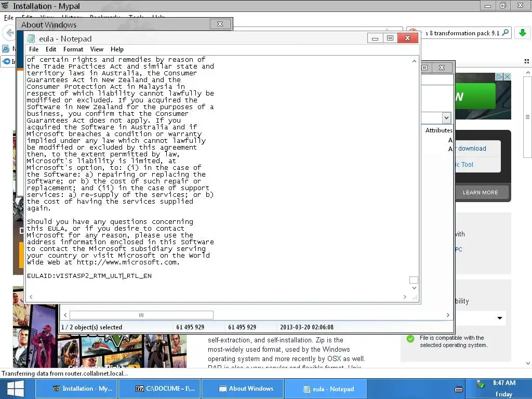Click the green compatibility checkmark icon
Image resolution: width=532 pixels, height=399 pixels.
(x=410, y=339)
